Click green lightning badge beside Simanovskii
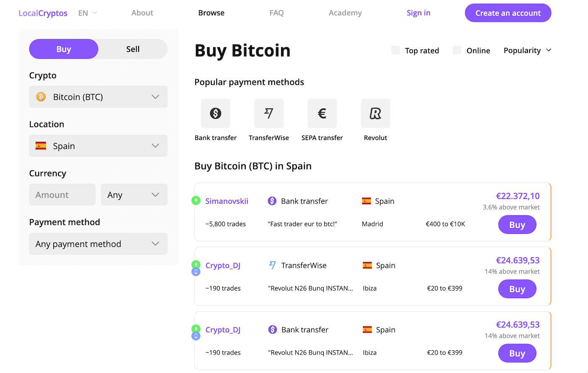This screenshot has height=373, width=588. [x=196, y=200]
